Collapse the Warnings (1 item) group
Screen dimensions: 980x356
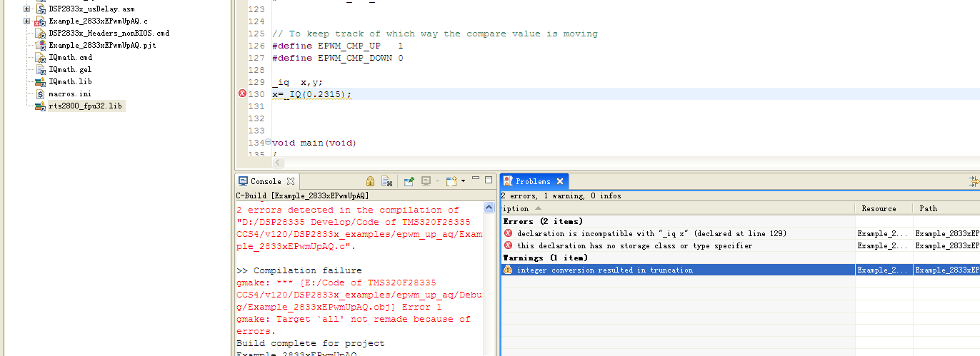tap(545, 258)
